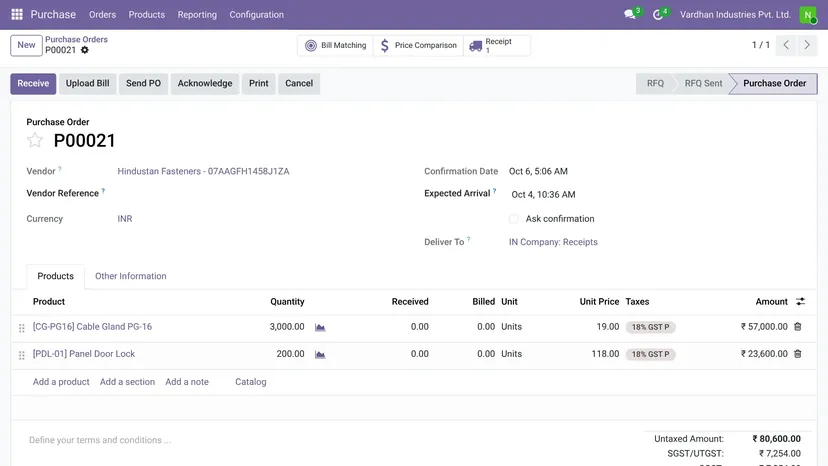Open the product Catalog link
The width and height of the screenshot is (828, 466).
(251, 382)
